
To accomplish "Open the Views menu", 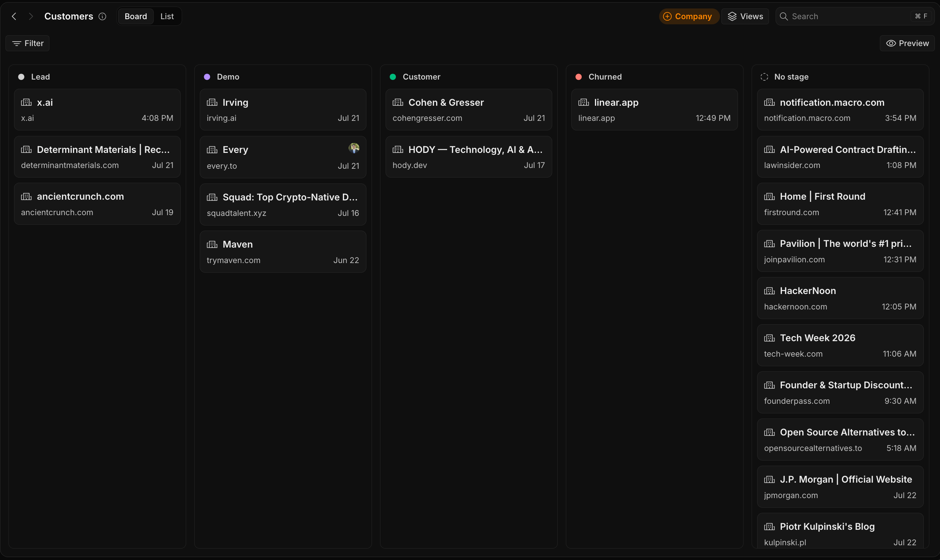I will pos(745,16).
